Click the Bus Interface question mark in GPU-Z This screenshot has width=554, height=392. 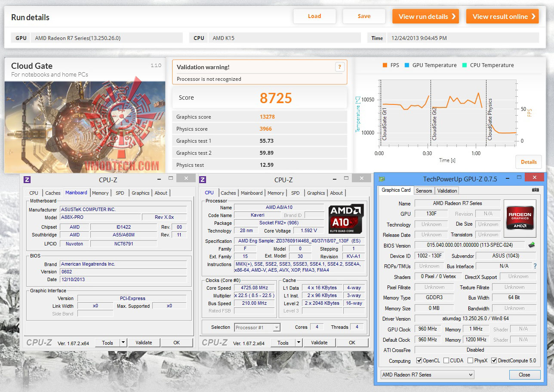535,266
